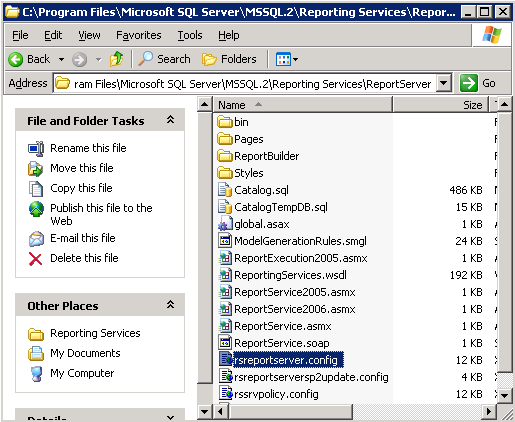Click the Copy this file link
Viewport: 515px width, 422px height.
pyautogui.click(x=81, y=188)
